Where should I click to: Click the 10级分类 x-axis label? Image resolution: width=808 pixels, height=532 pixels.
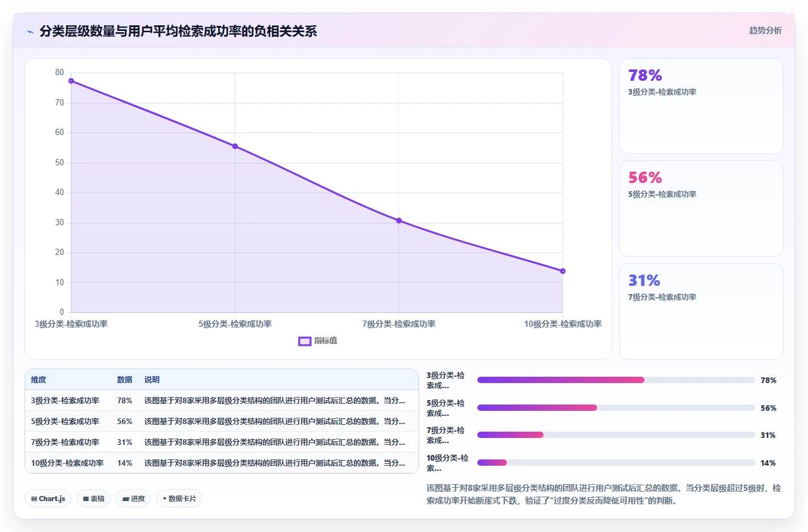[562, 324]
